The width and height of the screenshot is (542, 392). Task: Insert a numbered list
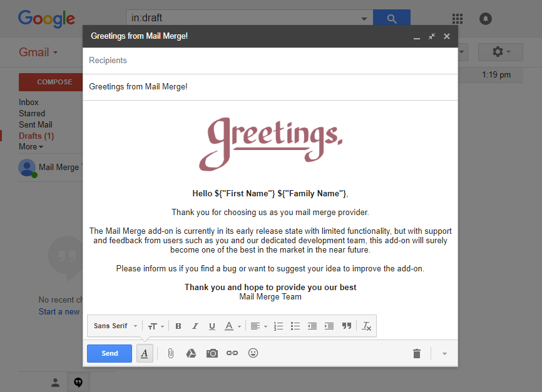[x=279, y=326]
